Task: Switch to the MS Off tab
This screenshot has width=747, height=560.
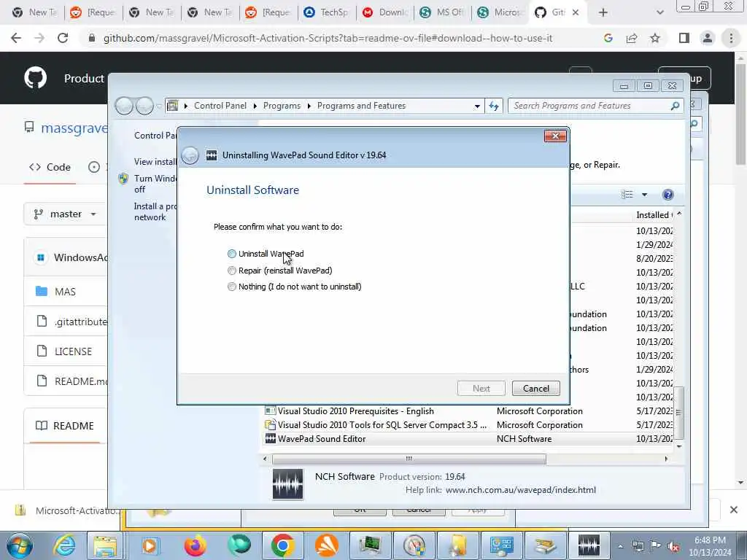Action: (443, 12)
